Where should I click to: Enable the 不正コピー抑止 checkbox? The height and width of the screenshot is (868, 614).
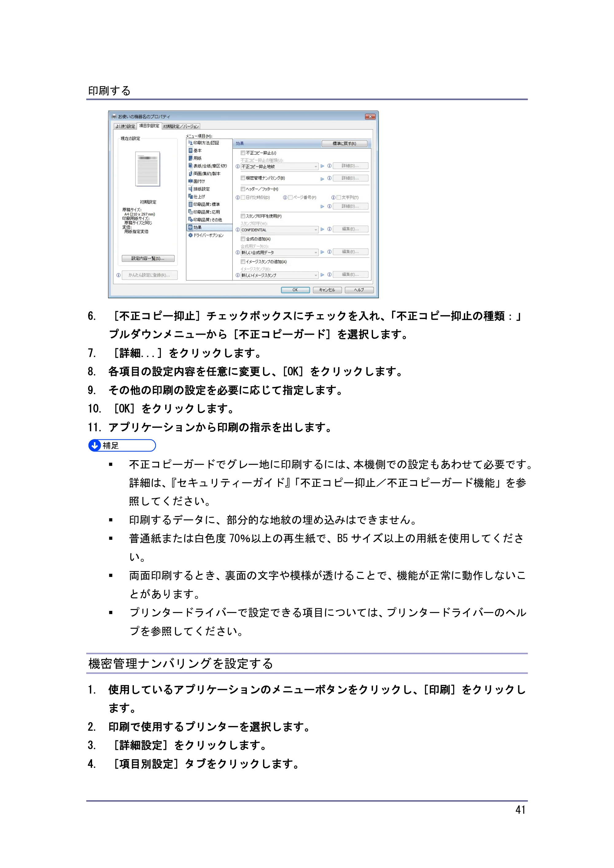tap(243, 153)
